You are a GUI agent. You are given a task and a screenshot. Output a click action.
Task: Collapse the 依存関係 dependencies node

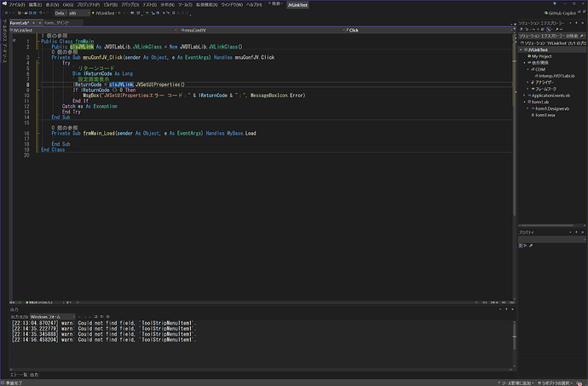tap(525, 63)
